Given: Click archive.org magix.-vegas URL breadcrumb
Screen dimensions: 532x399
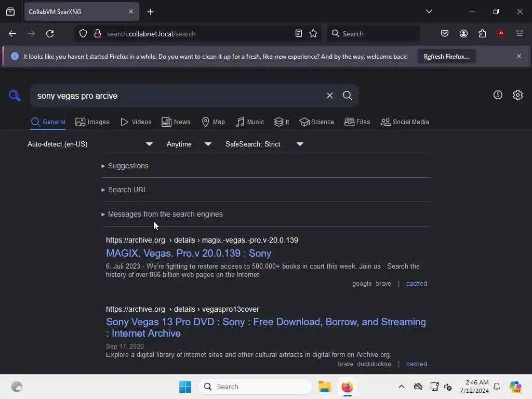Looking at the screenshot, I should (202, 240).
